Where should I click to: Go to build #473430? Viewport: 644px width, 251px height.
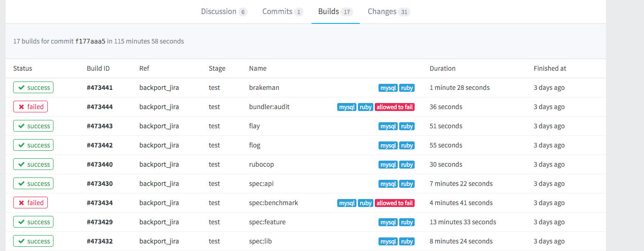(x=99, y=184)
